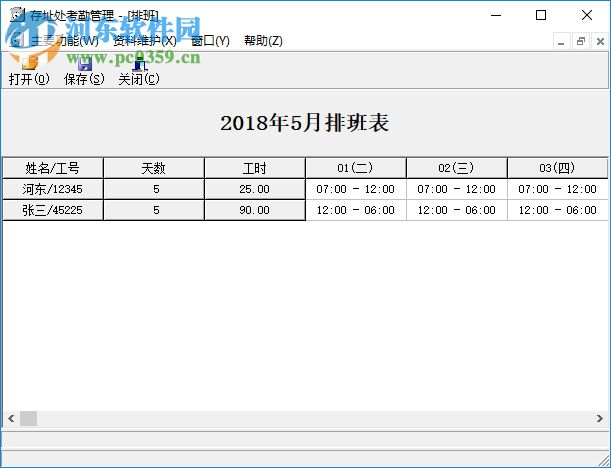Image resolution: width=611 pixels, height=468 pixels.
Task: Click the 姓名/工号 column header
Action: point(53,168)
